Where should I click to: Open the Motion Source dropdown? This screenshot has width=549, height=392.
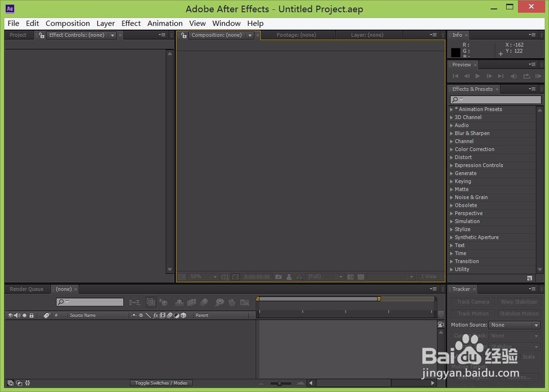(x=514, y=325)
